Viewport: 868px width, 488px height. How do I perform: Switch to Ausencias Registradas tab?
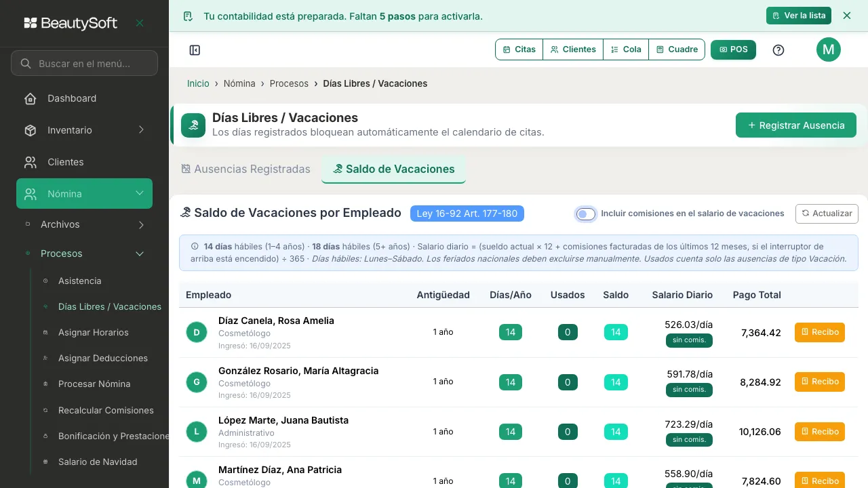(x=245, y=169)
